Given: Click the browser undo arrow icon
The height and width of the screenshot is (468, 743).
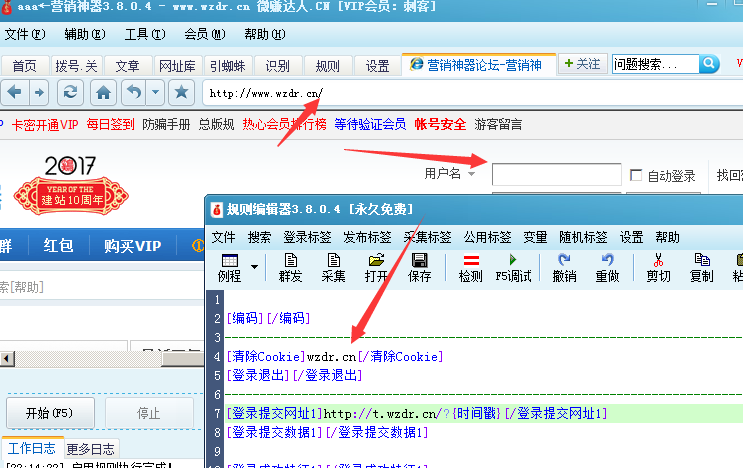Looking at the screenshot, I should click(x=134, y=92).
